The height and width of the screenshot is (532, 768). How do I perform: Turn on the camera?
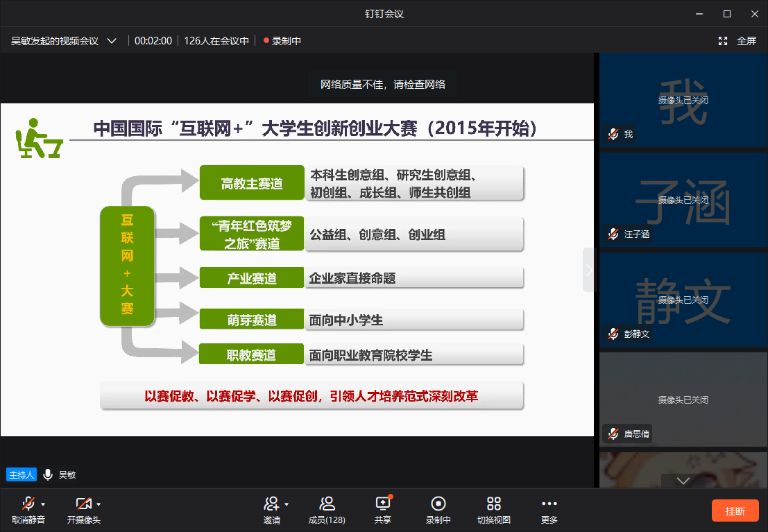click(x=83, y=504)
